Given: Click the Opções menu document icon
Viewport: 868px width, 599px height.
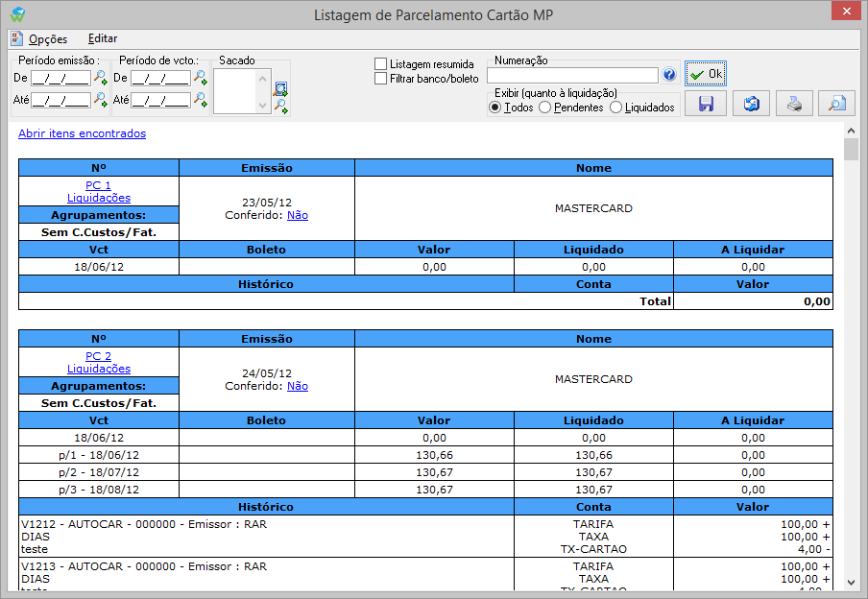Looking at the screenshot, I should [16, 38].
